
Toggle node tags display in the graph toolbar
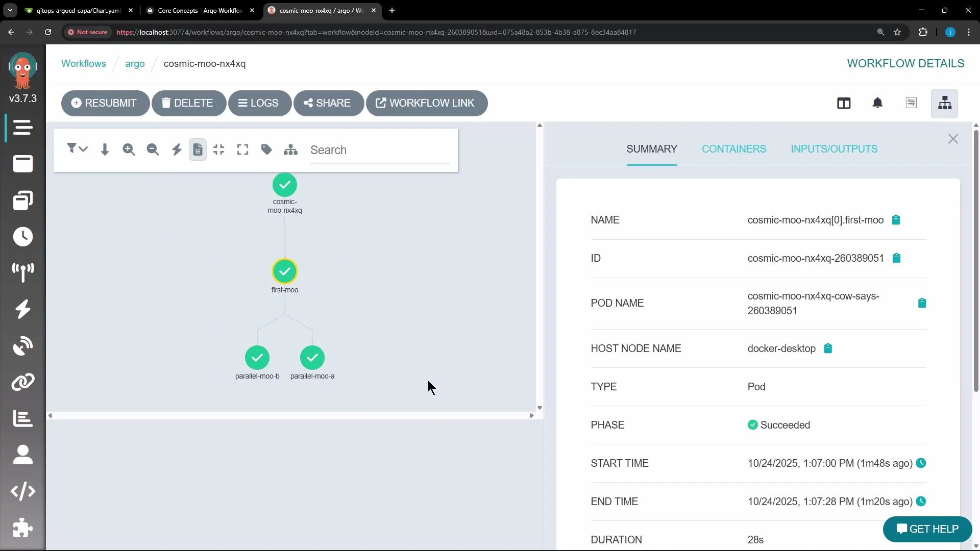click(x=266, y=149)
